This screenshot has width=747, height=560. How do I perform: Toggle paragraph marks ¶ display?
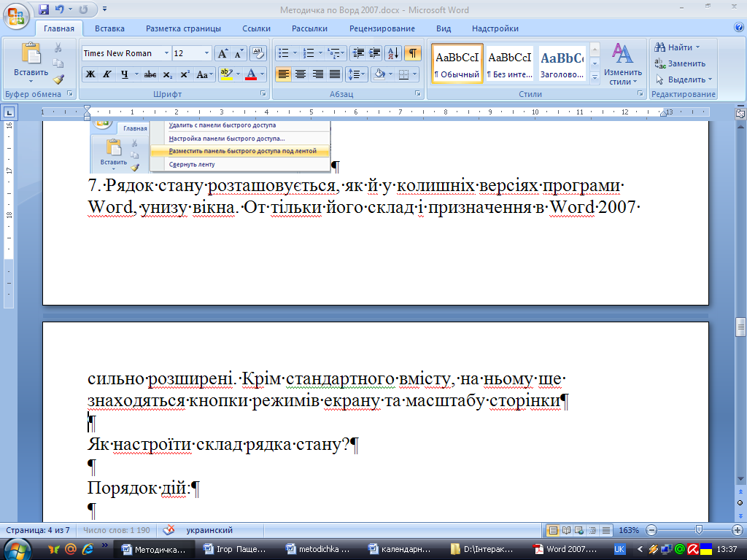[x=413, y=52]
